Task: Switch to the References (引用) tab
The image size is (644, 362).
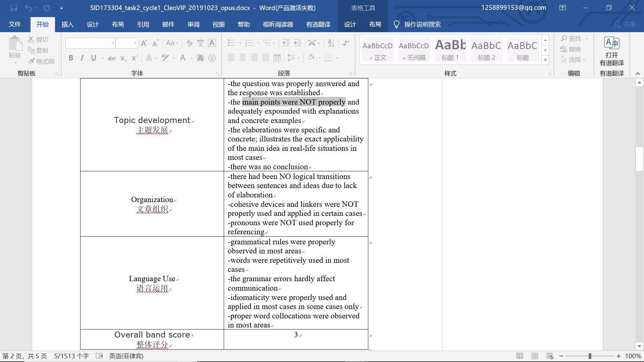Action: pos(143,24)
